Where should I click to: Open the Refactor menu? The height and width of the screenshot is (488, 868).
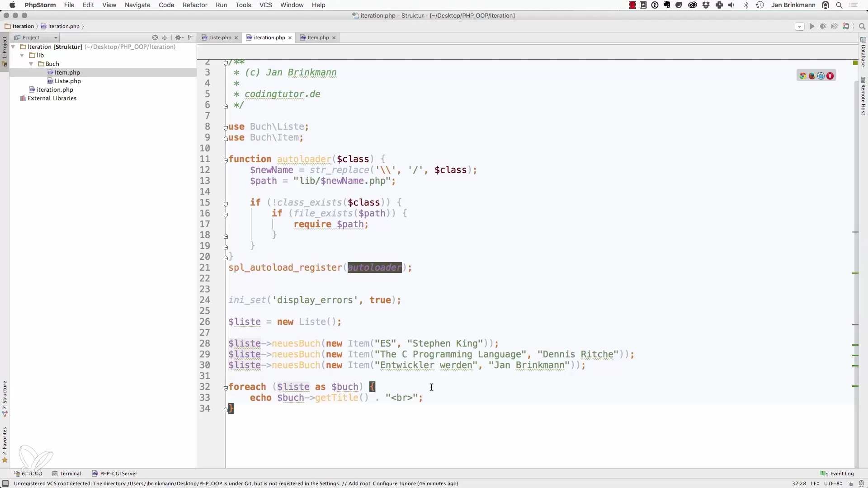click(x=195, y=5)
